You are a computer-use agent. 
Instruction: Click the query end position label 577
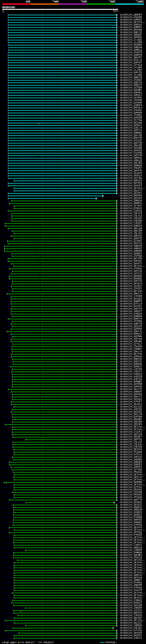click(115, 11)
